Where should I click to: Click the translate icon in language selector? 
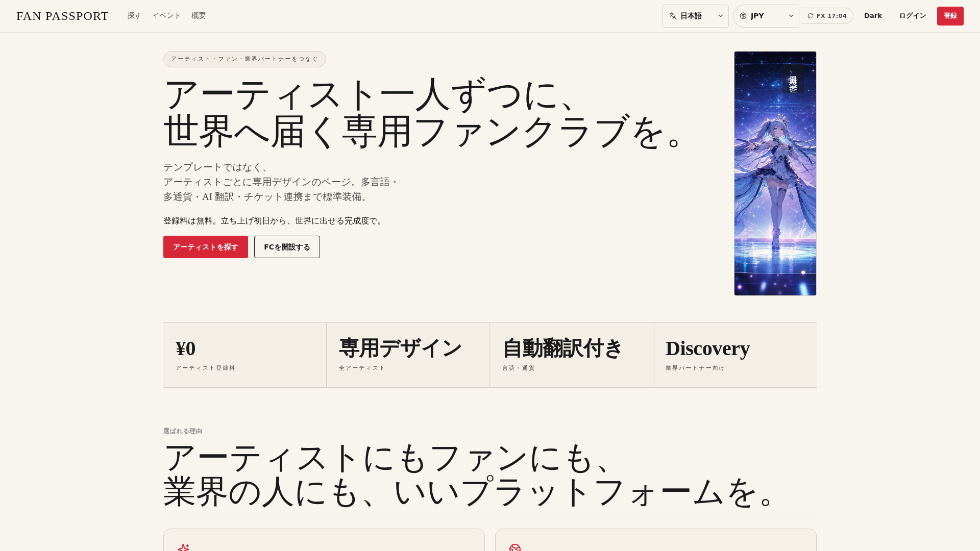pos(673,16)
